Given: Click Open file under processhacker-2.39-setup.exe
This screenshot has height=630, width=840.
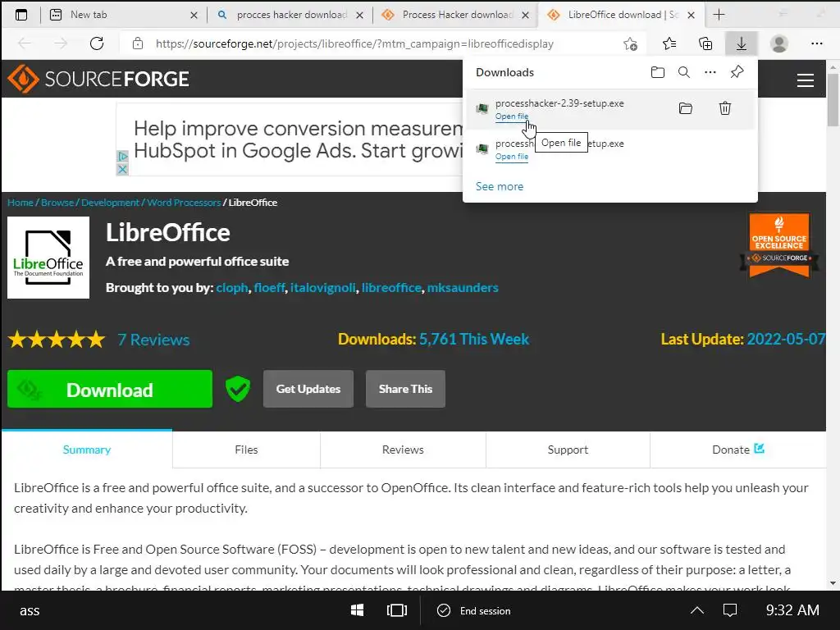Looking at the screenshot, I should point(512,116).
